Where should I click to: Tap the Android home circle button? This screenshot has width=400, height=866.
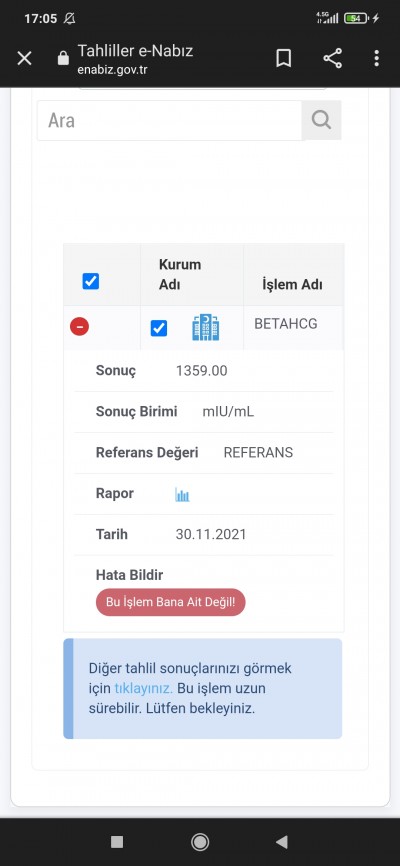(x=200, y=842)
